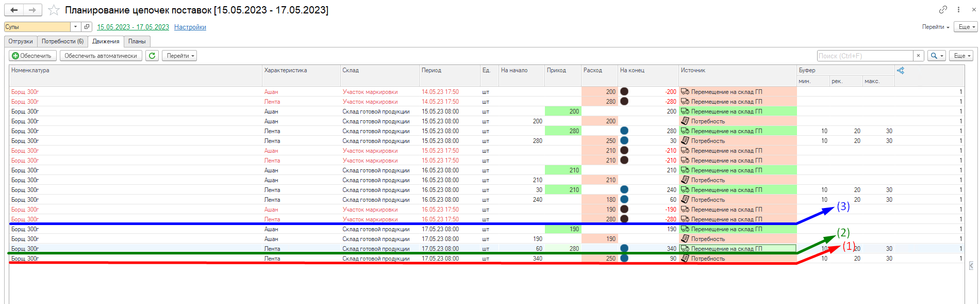
Task: Open the Потребности (6) tab
Action: pos(62,41)
